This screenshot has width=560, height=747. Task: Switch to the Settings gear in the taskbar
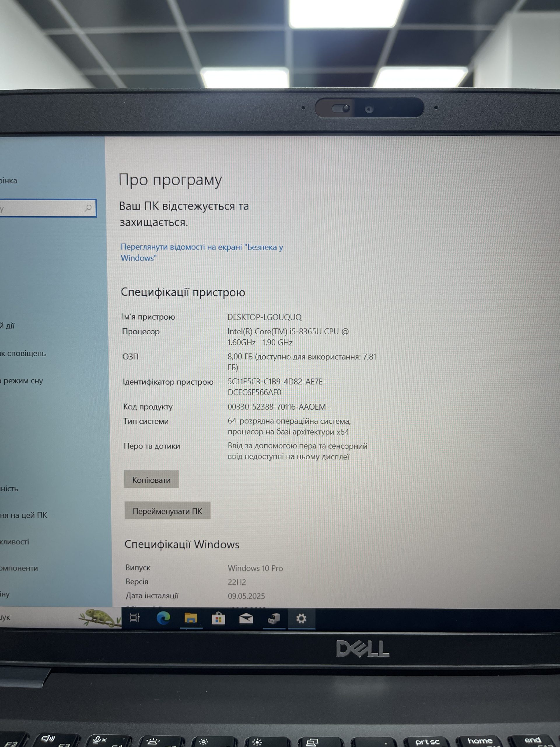[301, 619]
